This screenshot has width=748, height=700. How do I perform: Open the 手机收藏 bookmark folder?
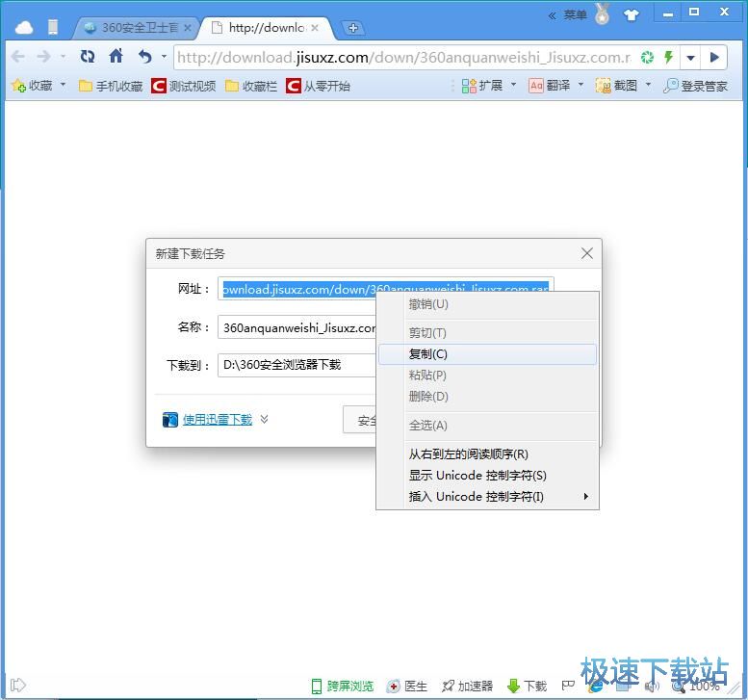pos(111,87)
